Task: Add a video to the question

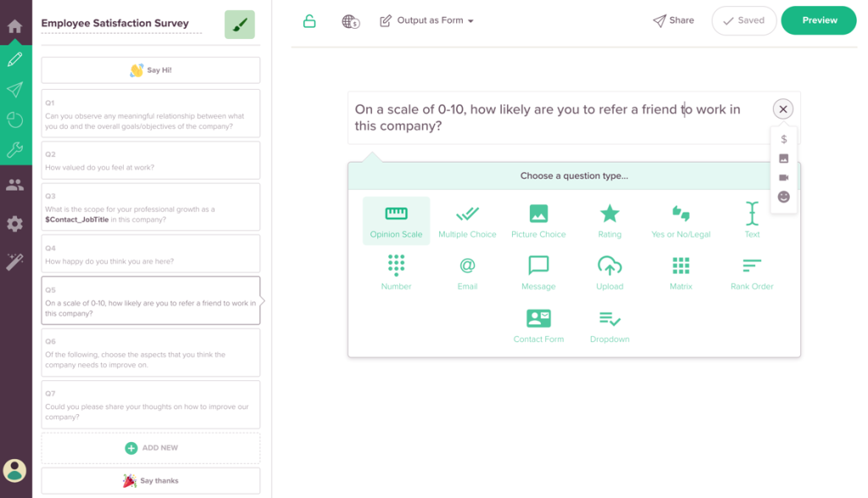Action: pyautogui.click(x=783, y=177)
